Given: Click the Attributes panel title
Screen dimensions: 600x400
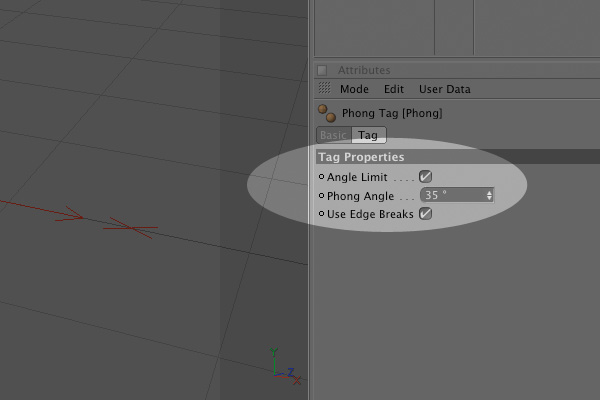Looking at the screenshot, I should coord(364,70).
